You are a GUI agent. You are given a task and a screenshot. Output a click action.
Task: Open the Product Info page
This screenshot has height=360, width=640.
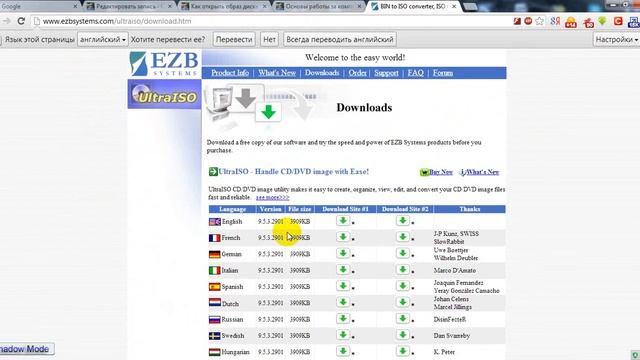tap(230, 73)
